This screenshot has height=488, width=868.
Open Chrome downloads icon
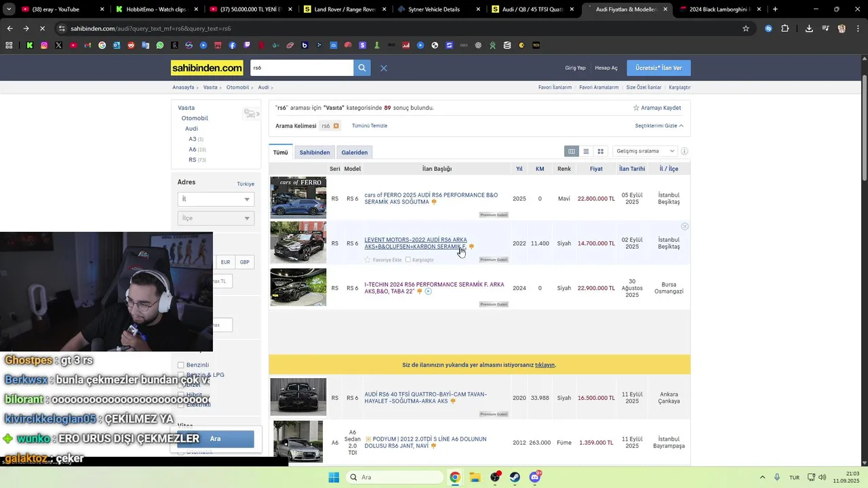coord(809,28)
